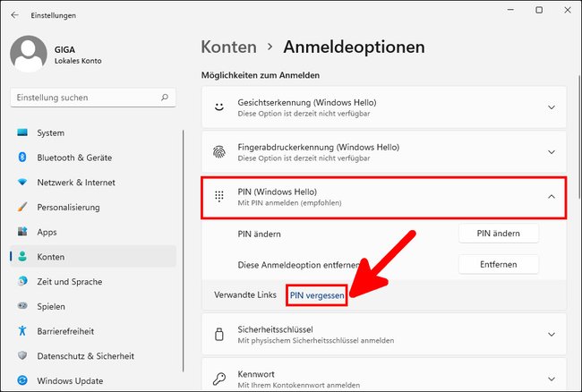This screenshot has width=582, height=392.
Task: Click the System monitor icon
Action: point(22,132)
